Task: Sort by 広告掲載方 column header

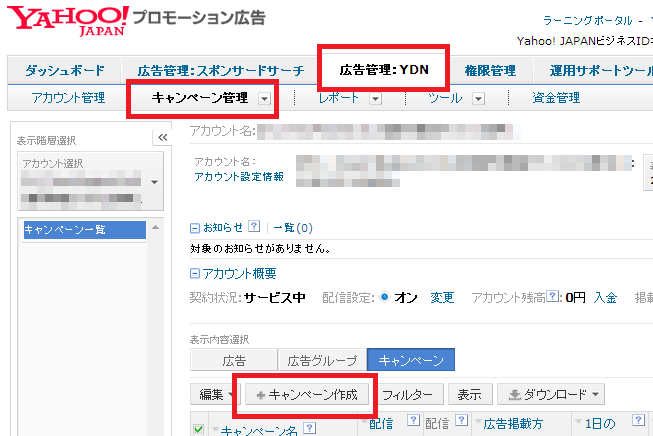Action: point(513,424)
